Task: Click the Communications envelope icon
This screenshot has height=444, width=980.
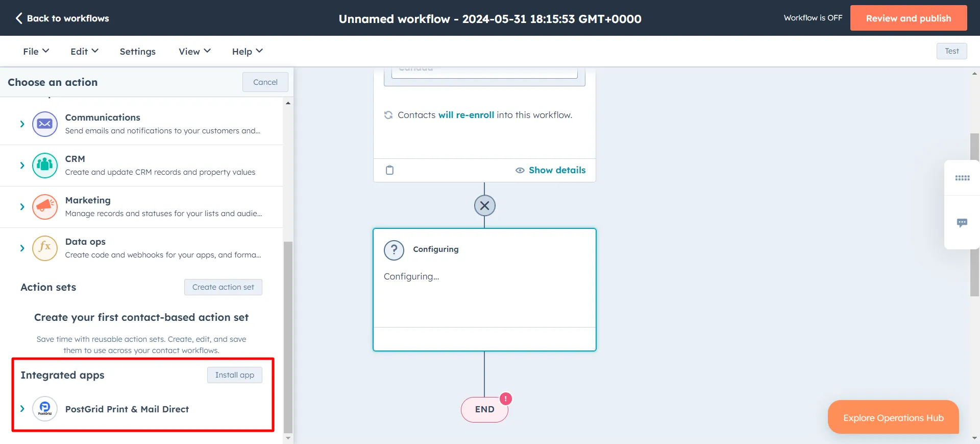Action: 45,124
